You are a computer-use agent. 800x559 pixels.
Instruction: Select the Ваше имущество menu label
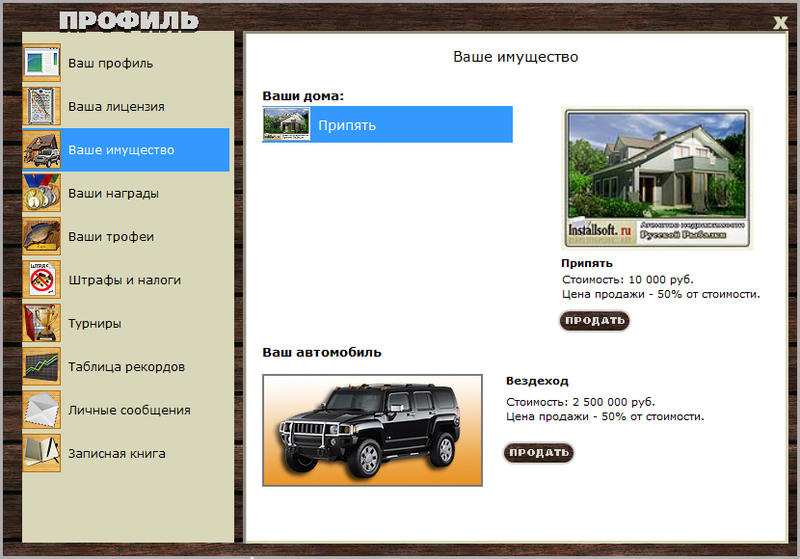121,150
